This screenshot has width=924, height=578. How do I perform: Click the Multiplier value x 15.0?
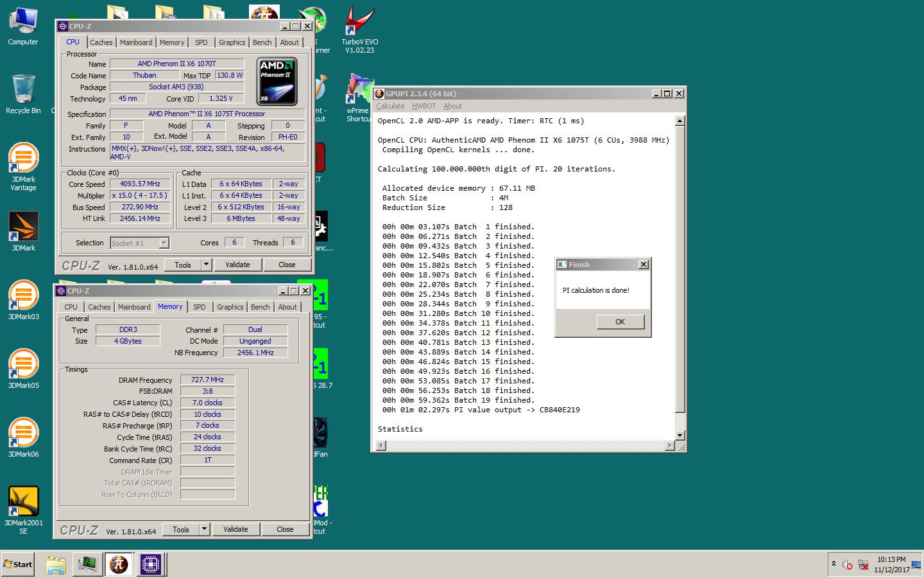(140, 195)
